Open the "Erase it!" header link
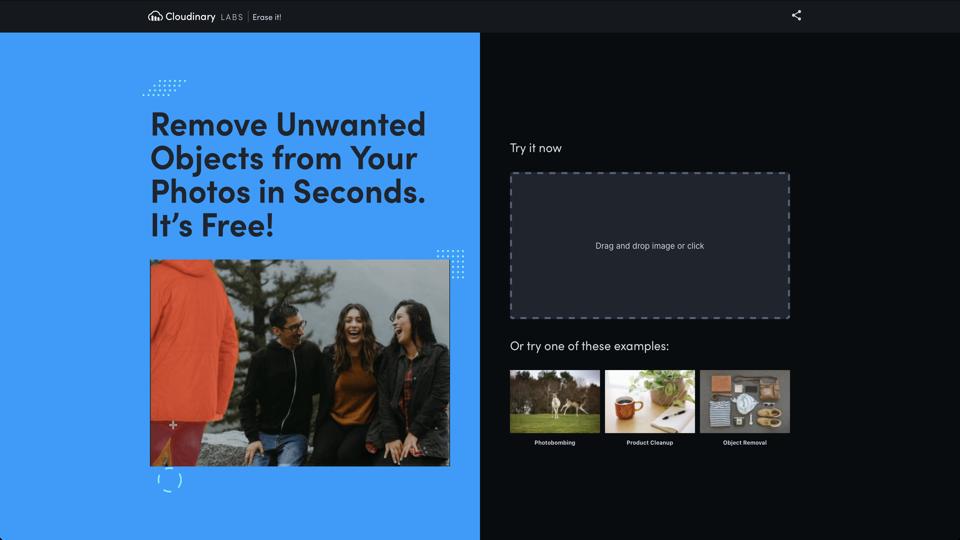The height and width of the screenshot is (540, 960). pyautogui.click(x=267, y=17)
